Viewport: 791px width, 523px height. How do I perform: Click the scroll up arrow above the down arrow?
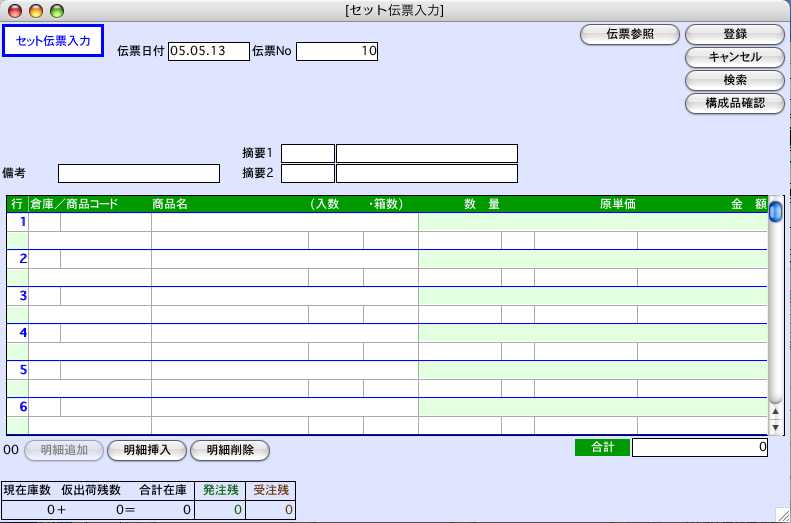pos(775,410)
